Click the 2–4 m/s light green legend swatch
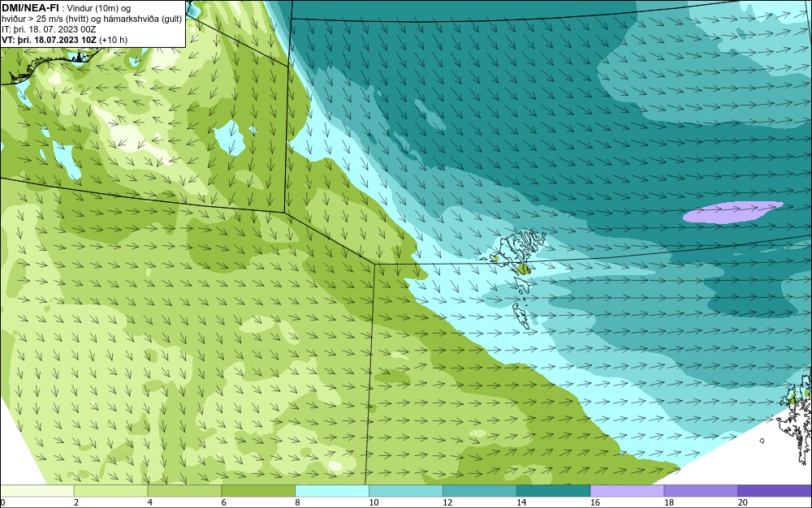 [110, 491]
